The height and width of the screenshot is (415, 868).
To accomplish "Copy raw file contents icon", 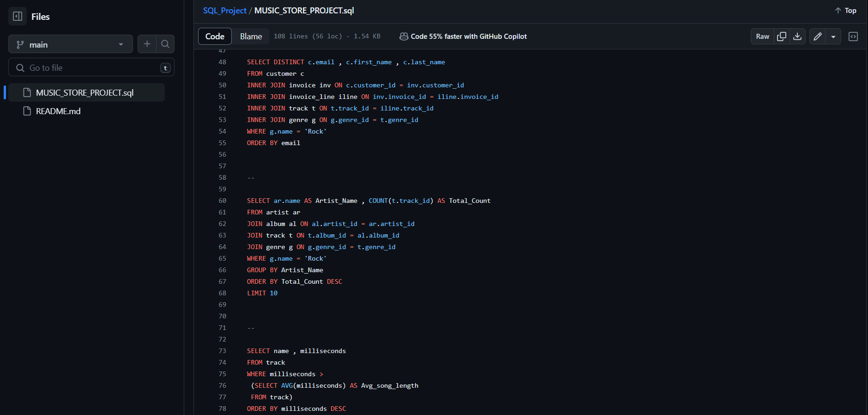I will click(782, 37).
